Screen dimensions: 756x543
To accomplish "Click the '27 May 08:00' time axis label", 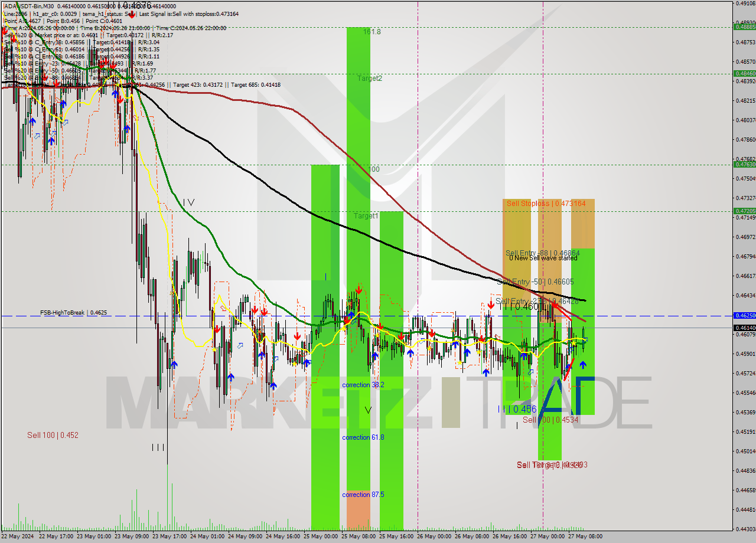I will point(585,537).
